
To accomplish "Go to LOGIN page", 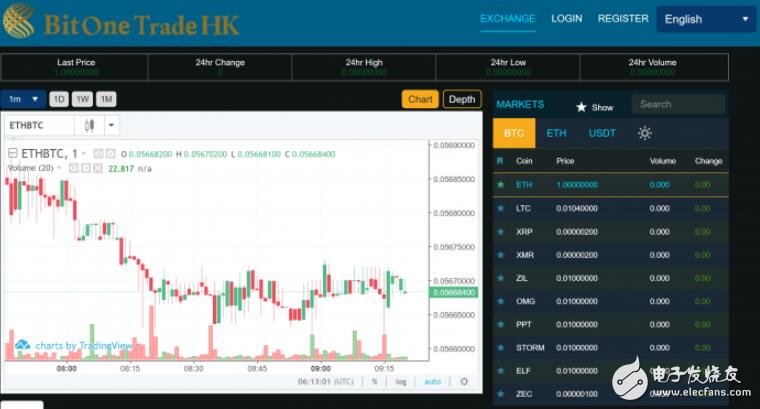I will point(567,19).
